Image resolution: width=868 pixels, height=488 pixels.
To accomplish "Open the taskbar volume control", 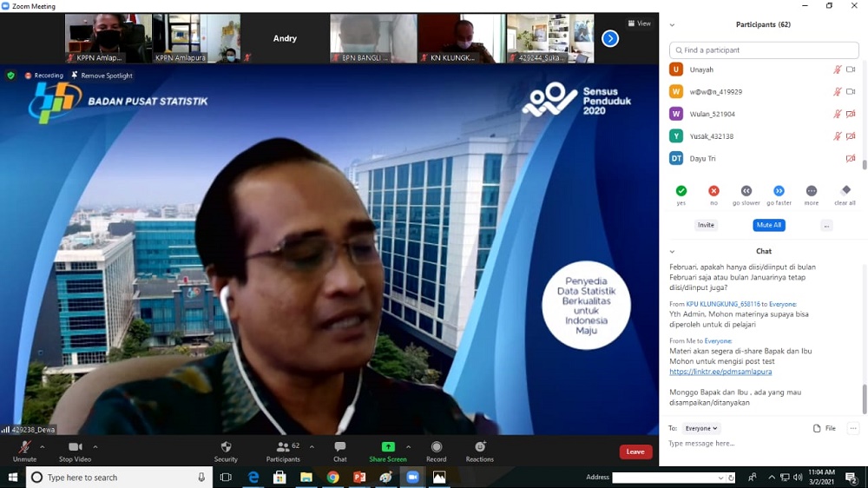I will pos(798,477).
